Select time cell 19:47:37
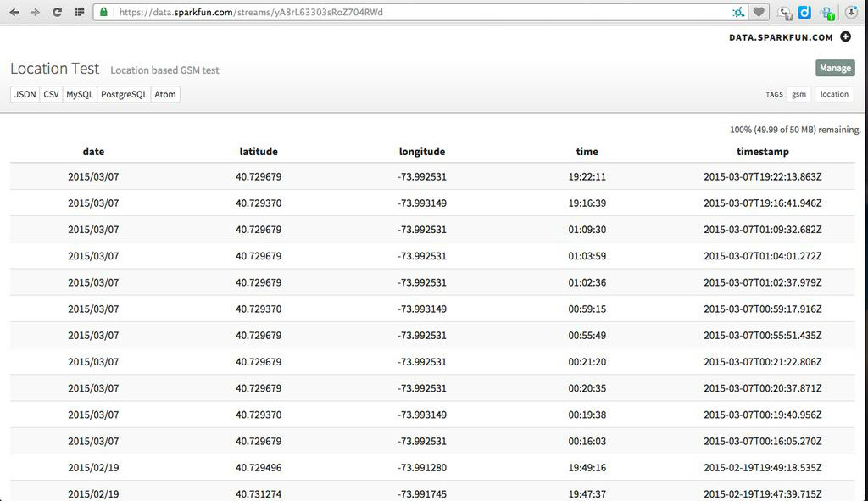Viewport: 868px width, 501px height. coord(587,494)
